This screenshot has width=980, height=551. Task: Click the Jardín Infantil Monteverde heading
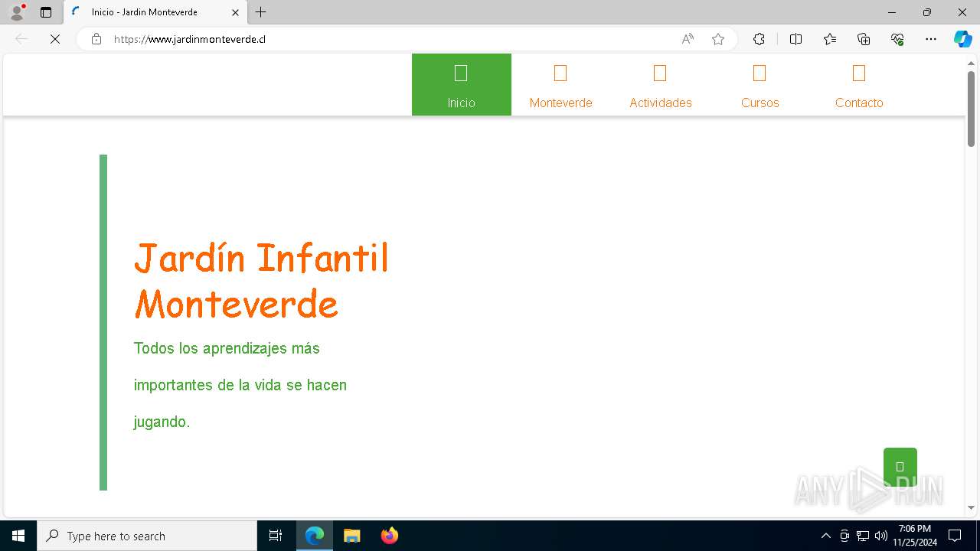262,281
